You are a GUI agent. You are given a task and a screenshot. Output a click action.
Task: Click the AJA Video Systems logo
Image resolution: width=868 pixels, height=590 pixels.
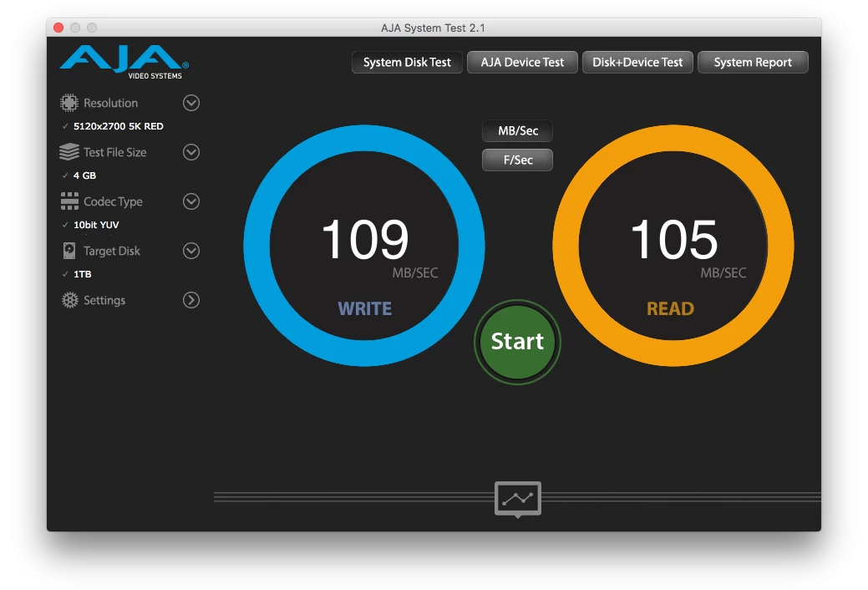(124, 62)
